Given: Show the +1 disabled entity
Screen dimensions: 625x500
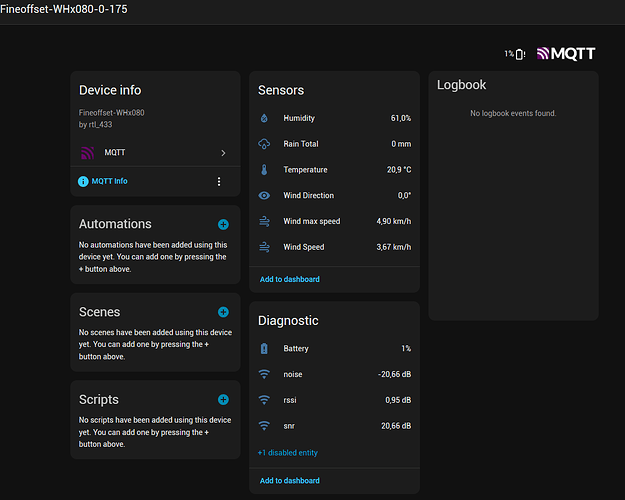Looking at the screenshot, I should point(287,453).
